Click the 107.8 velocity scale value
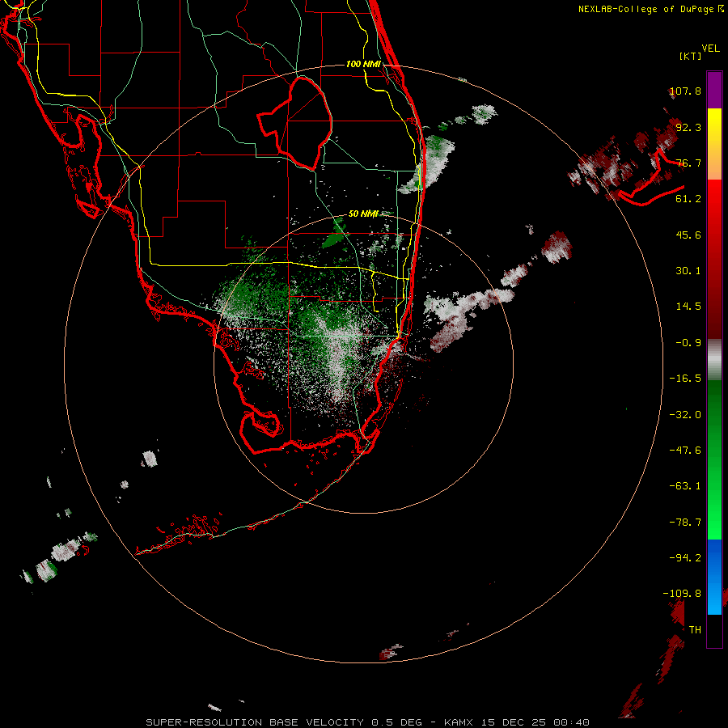Image resolution: width=728 pixels, height=728 pixels. [x=686, y=91]
